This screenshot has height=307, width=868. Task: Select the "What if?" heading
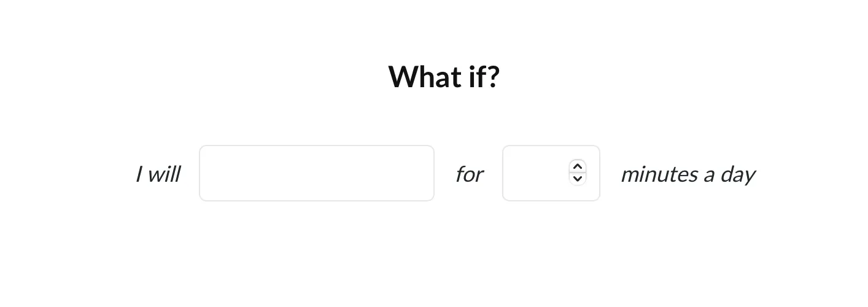444,77
